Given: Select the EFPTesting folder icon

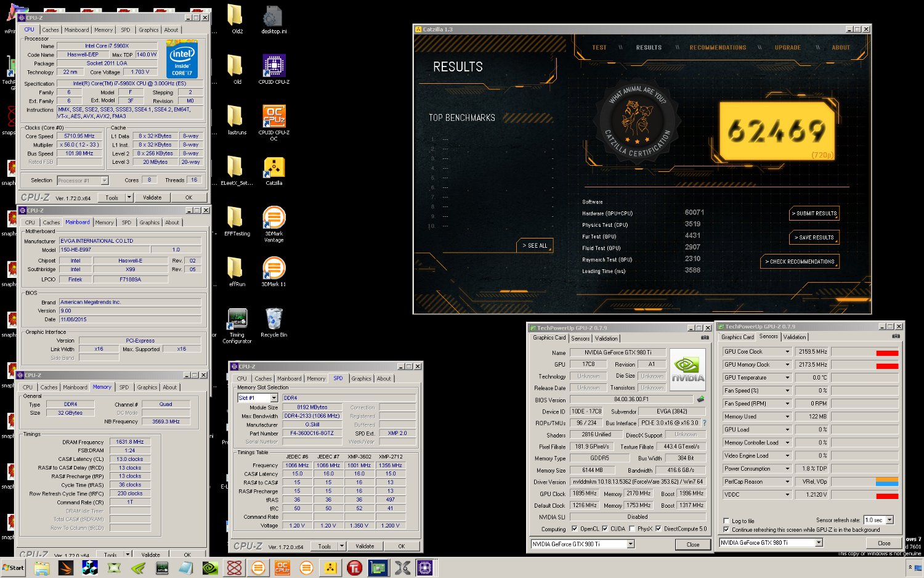Looking at the screenshot, I should [x=237, y=221].
